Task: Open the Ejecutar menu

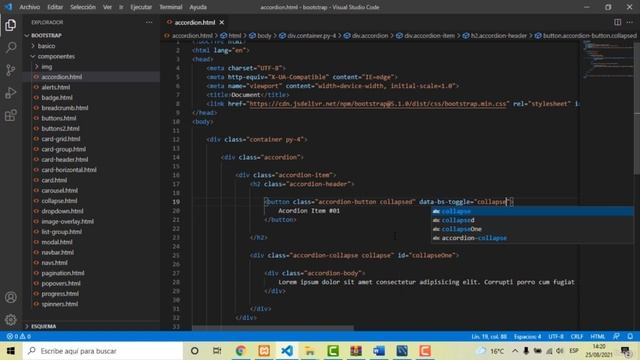Action: click(141, 7)
